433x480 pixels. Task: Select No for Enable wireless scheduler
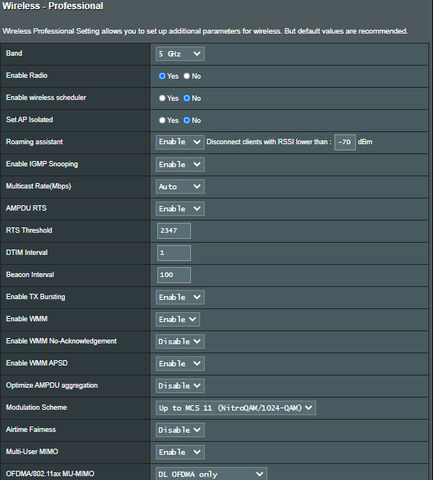[187, 98]
